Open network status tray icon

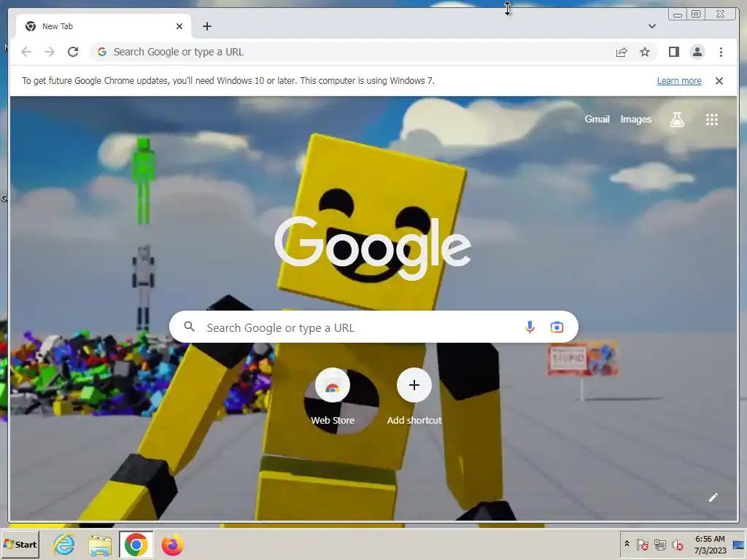659,544
